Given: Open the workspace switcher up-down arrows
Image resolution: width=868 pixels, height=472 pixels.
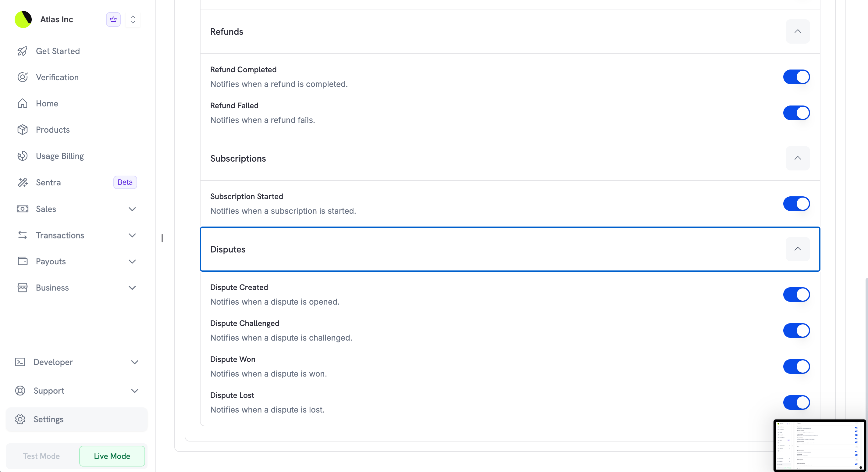Looking at the screenshot, I should pos(133,19).
